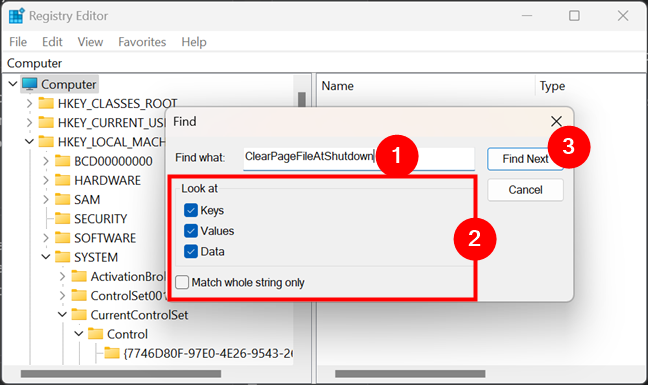Click the ControlSet001 folder icon
This screenshot has width=648, height=385.
79,295
